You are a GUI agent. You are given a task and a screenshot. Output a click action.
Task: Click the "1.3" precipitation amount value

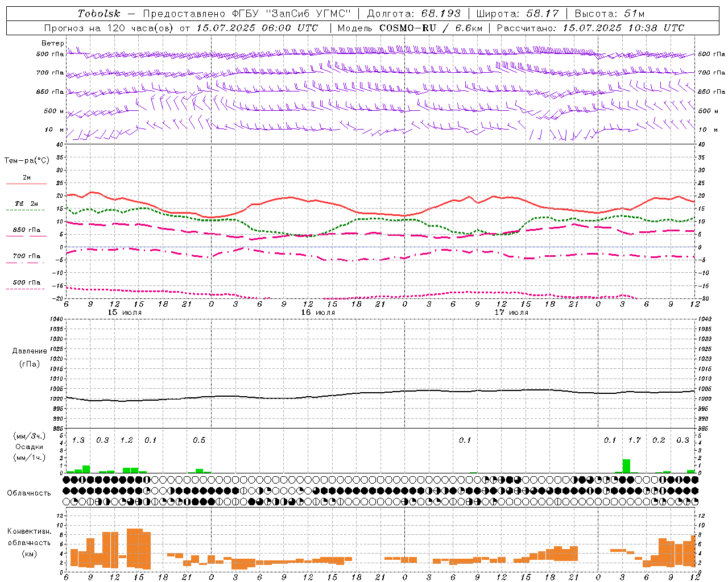point(78,440)
